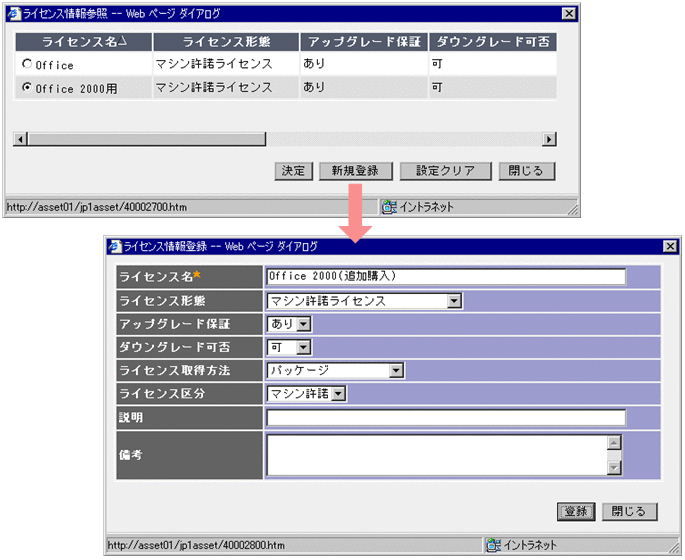Click the ライセンス形態 column header in the list
Screen dimensions: 685x560
coord(226,42)
